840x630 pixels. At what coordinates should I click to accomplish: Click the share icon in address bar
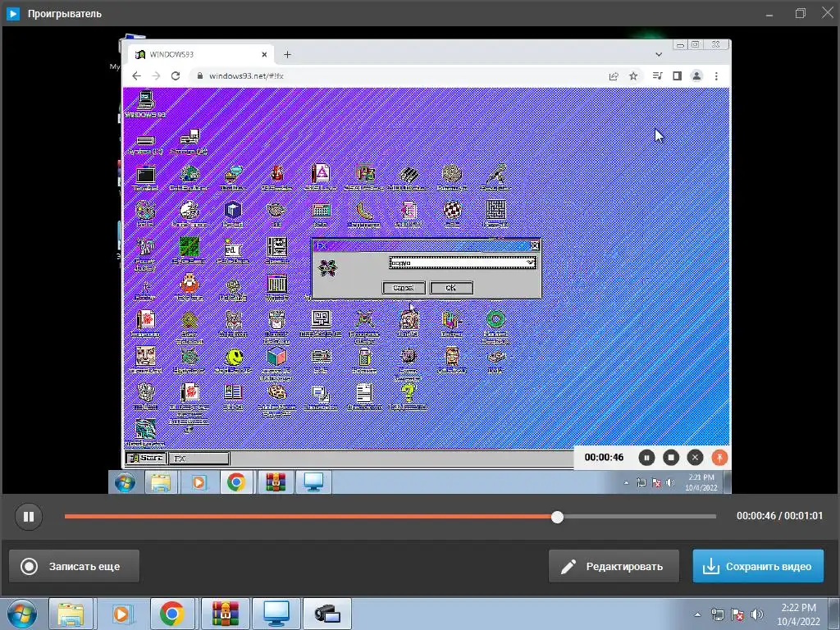tap(614, 76)
